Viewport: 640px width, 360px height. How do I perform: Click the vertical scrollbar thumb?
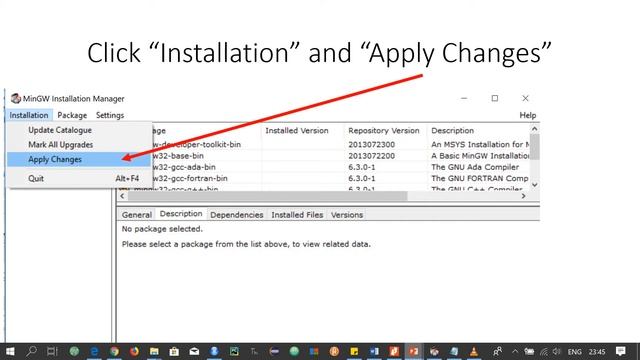535,147
